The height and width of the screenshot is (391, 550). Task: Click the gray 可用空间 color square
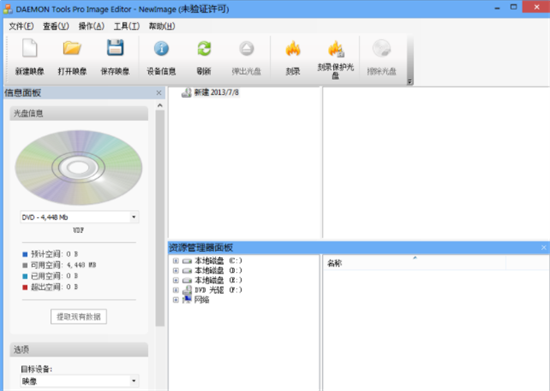pos(25,265)
